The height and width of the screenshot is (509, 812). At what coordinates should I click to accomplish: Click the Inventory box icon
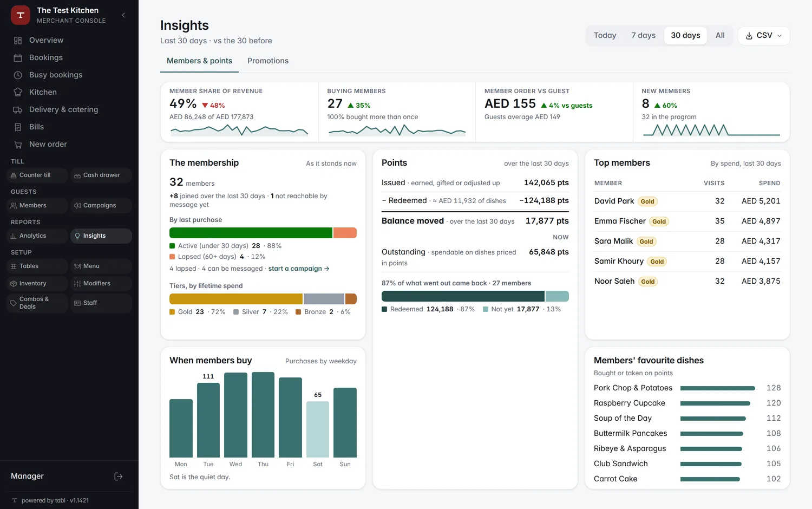pyautogui.click(x=14, y=284)
